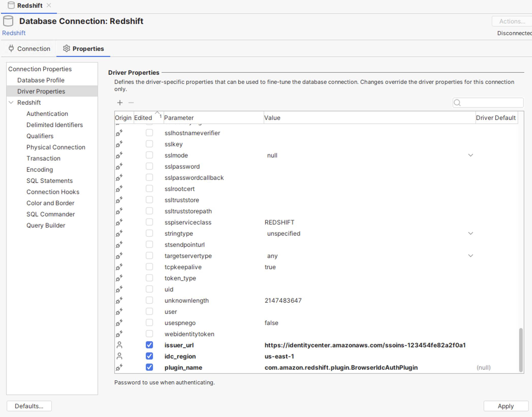Uncheck the issuer_url edited checkbox

(x=149, y=345)
